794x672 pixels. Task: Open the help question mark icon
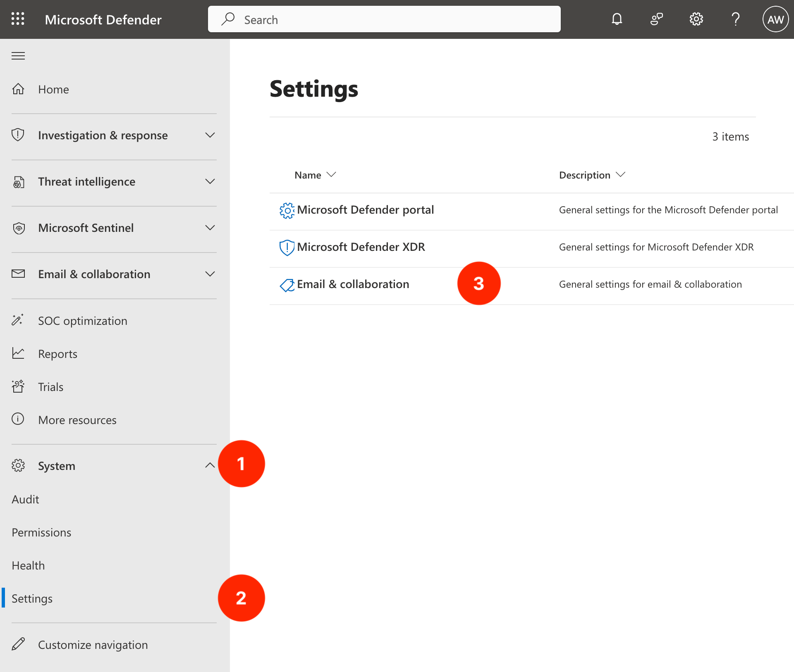pos(735,19)
